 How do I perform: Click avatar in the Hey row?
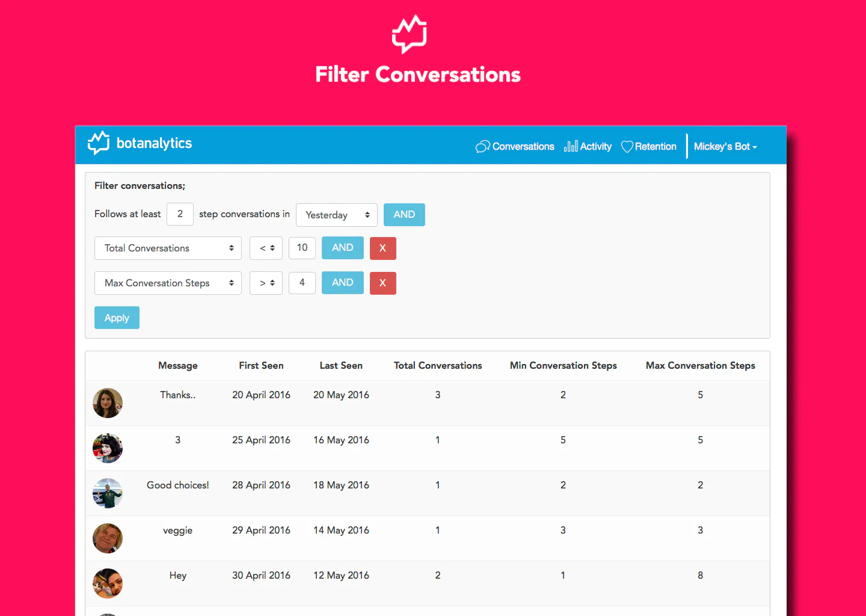(108, 584)
